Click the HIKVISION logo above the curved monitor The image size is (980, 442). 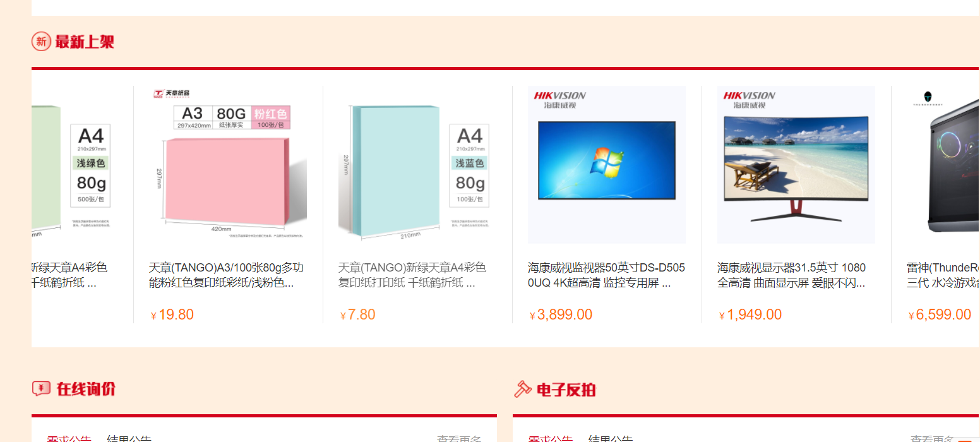749,99
